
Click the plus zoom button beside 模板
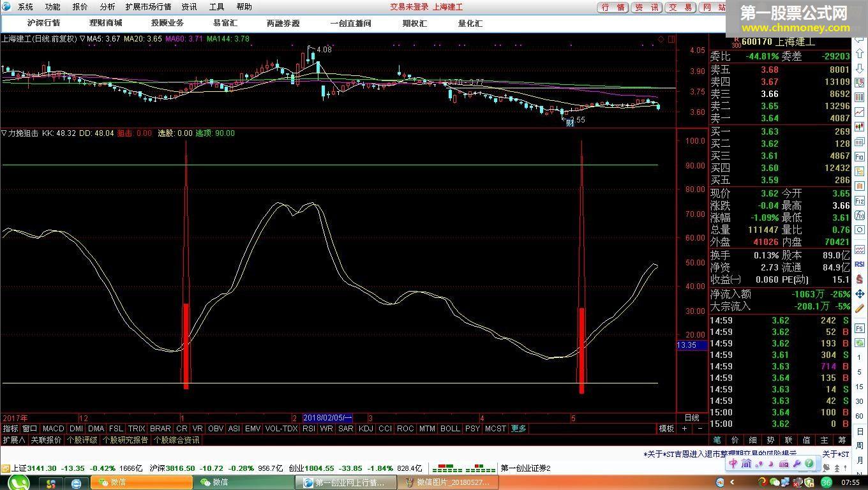coord(685,429)
